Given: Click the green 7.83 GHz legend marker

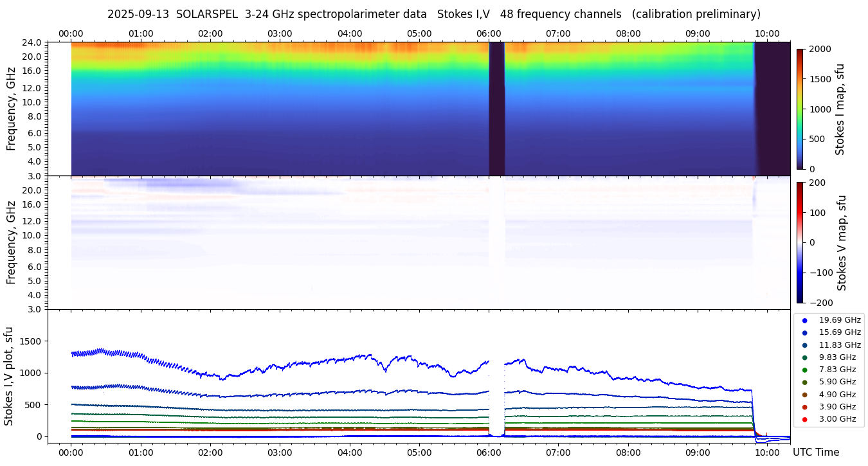Looking at the screenshot, I should click(804, 370).
